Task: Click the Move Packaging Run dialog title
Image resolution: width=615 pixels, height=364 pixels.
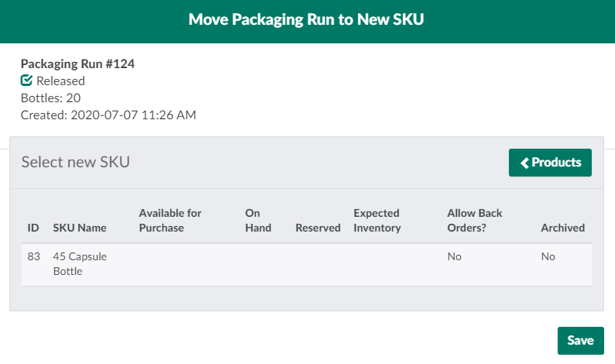Action: tap(307, 21)
